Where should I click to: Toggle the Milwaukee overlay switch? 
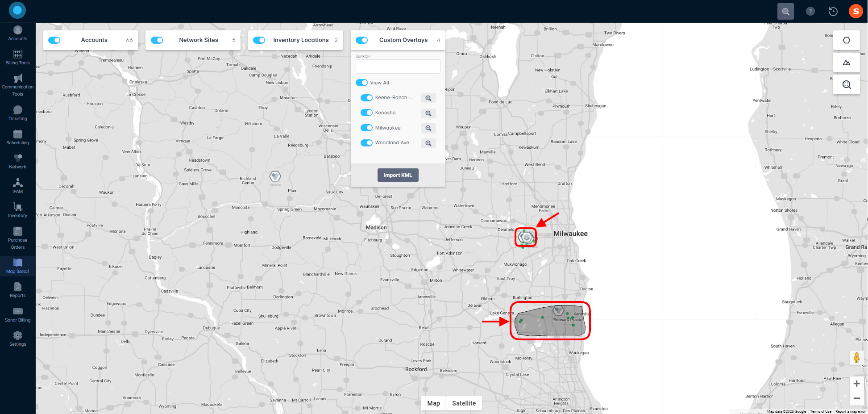pyautogui.click(x=366, y=128)
